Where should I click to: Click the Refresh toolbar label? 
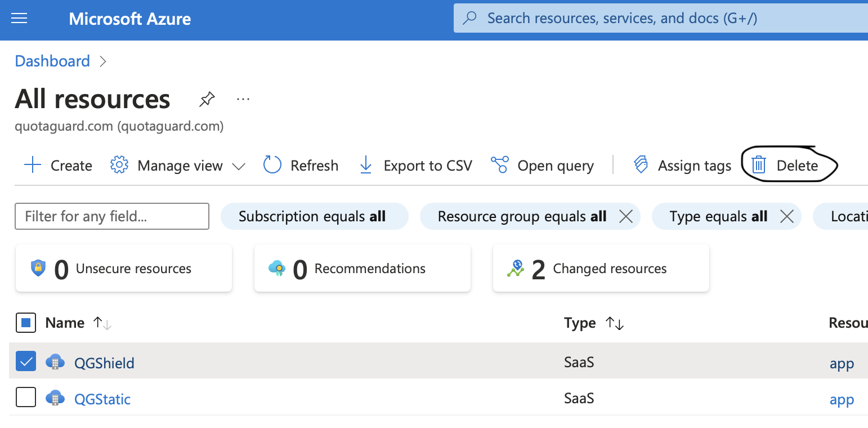(x=314, y=166)
